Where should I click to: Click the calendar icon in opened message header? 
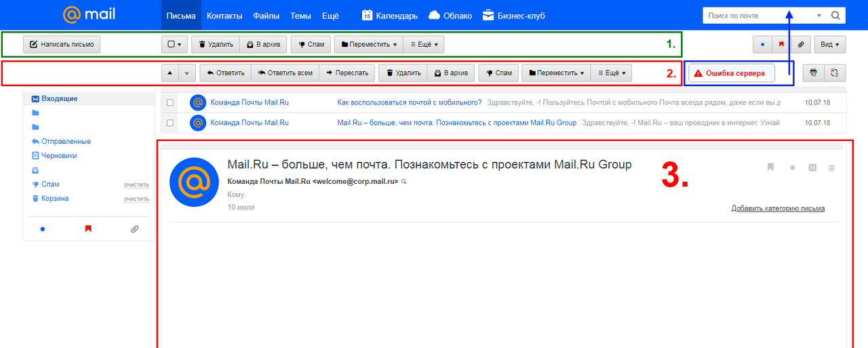pos(812,168)
